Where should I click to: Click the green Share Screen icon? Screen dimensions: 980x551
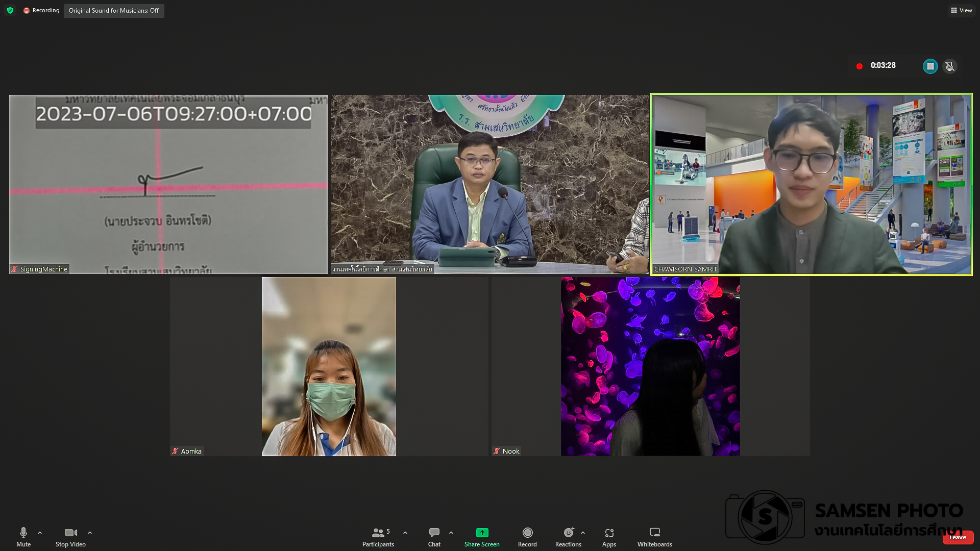(482, 533)
